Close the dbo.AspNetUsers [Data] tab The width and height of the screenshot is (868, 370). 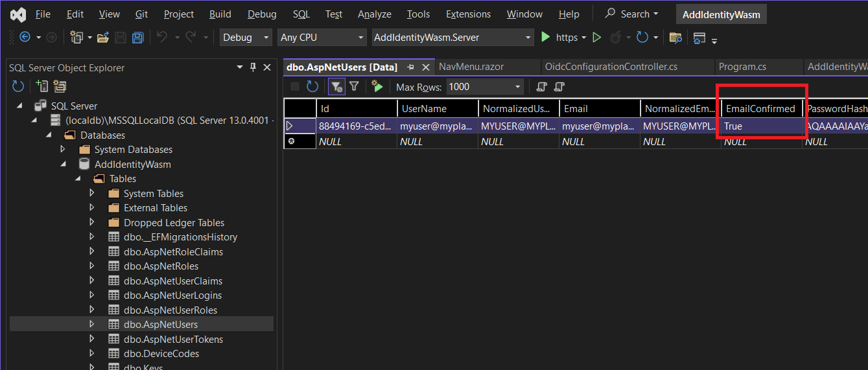[x=426, y=67]
